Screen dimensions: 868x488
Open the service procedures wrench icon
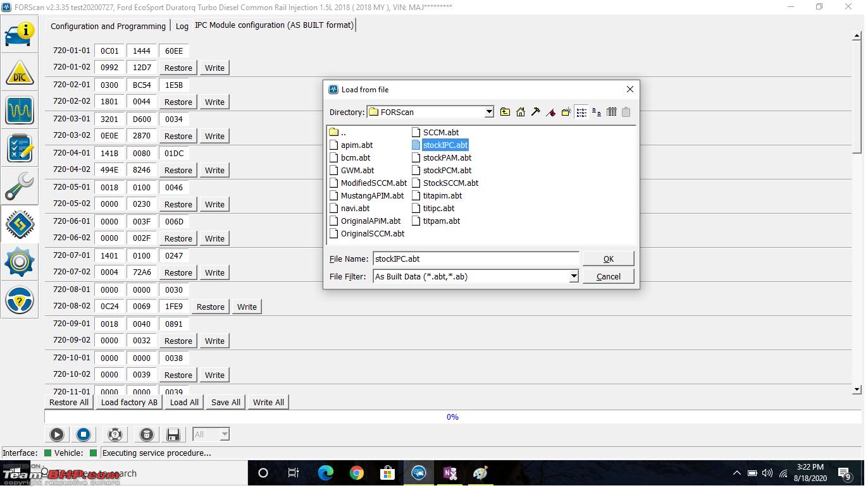[x=20, y=186]
